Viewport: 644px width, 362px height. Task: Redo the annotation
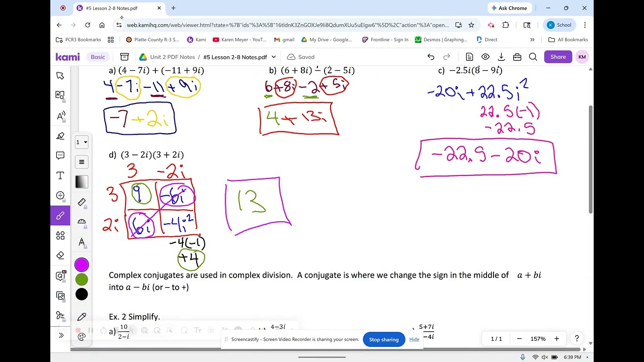446,57
